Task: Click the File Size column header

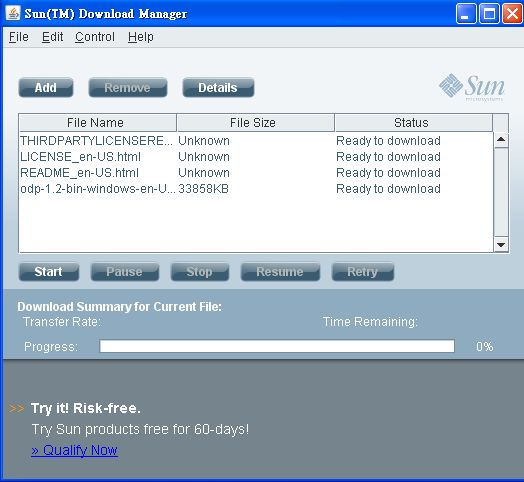Action: coord(256,123)
